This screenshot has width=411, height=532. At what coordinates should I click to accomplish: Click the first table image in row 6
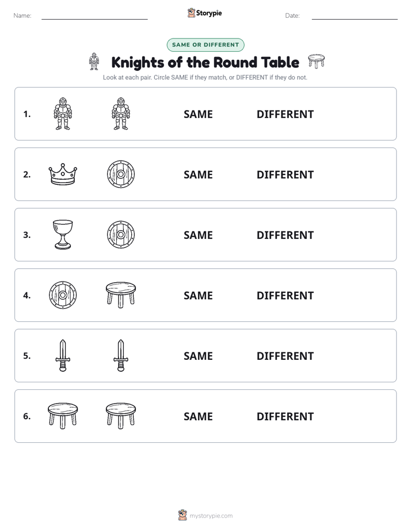63,416
